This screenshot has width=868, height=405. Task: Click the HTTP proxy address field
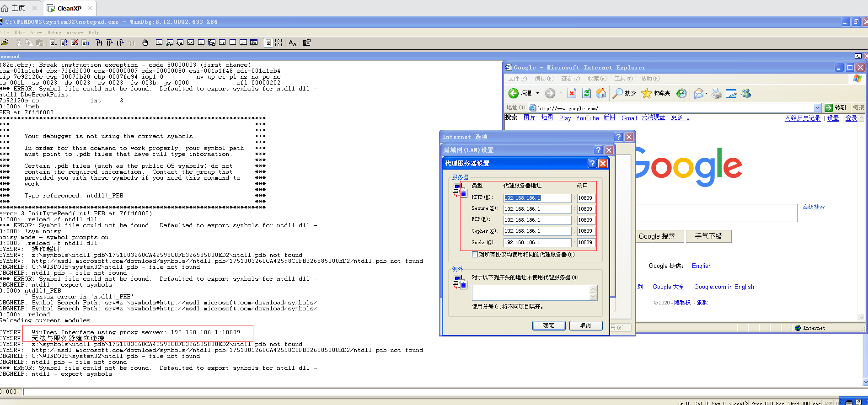coord(537,198)
